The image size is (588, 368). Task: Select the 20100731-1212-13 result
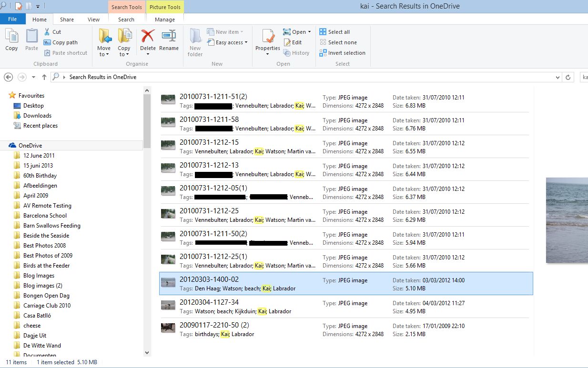[x=346, y=169]
